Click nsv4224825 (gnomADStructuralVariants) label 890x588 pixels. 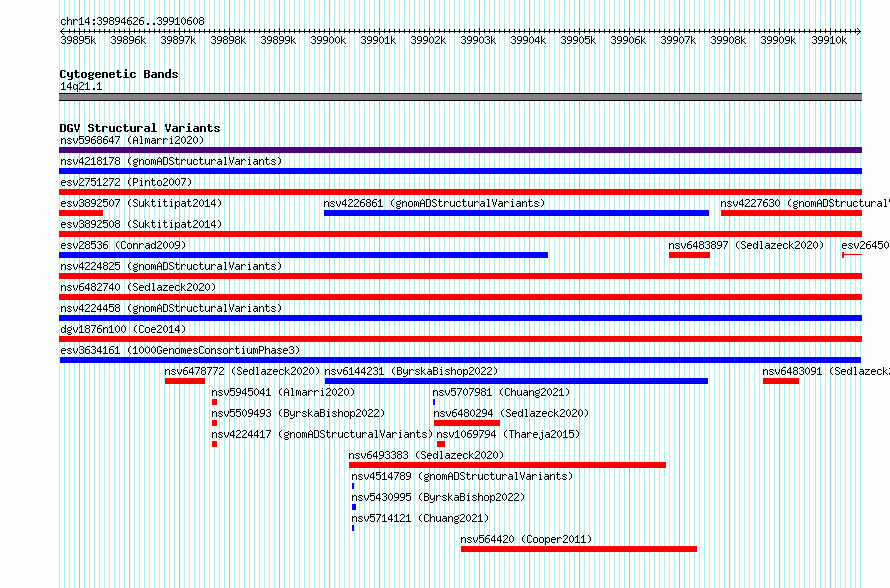[x=171, y=266]
